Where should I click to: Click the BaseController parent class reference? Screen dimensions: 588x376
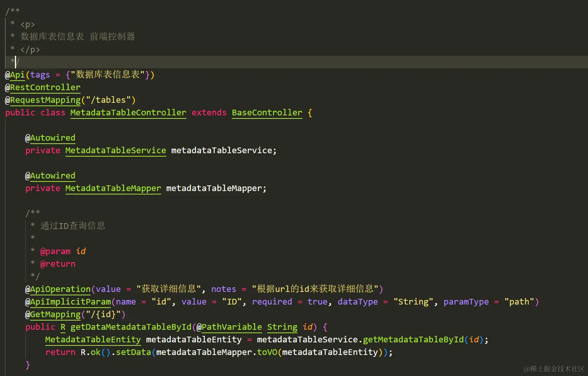tap(267, 112)
